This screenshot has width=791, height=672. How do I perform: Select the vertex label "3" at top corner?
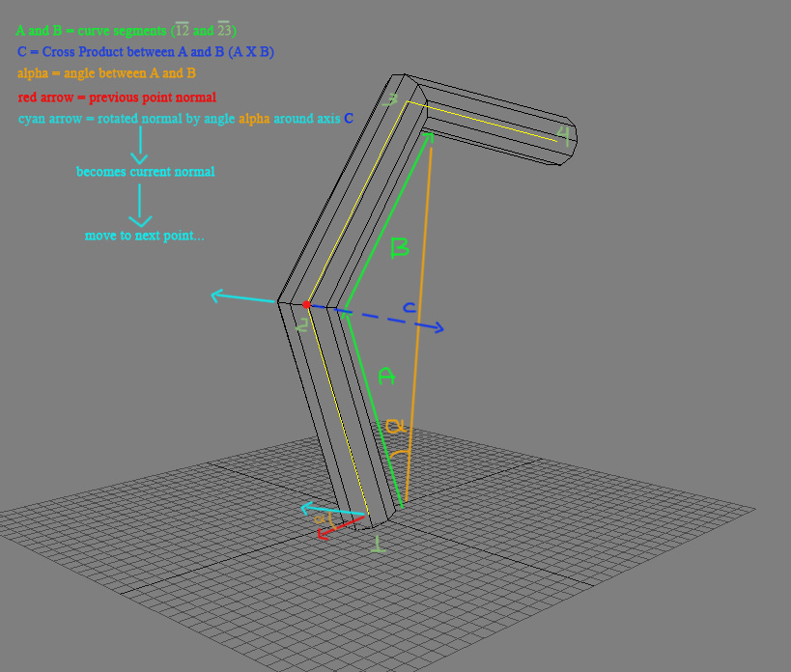click(390, 100)
